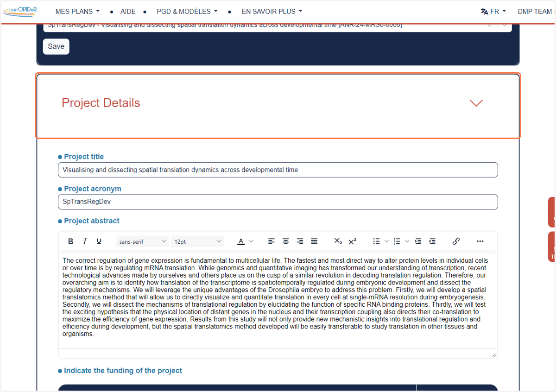Viewport: 556px width, 392px height.
Task: Click the Project Details heading
Action: coord(101,103)
